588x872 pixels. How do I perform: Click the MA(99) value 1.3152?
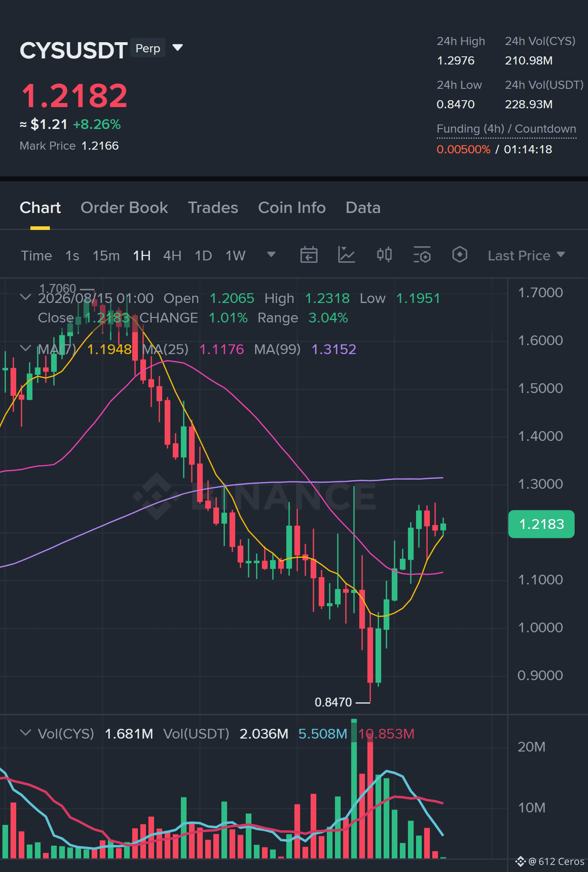tap(334, 349)
